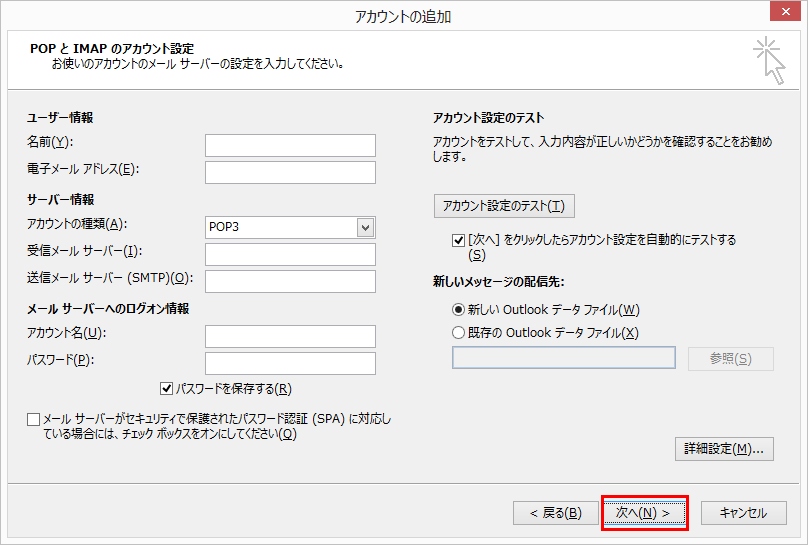Viewport: 808px width, 545px height.
Task: Open the アカウントの種類 POP3 dropdown arrow
Action: point(365,227)
